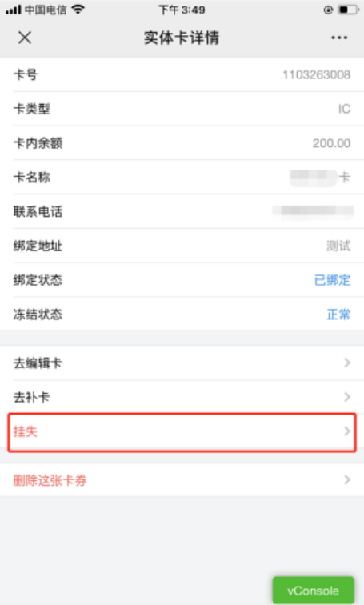364x605 pixels.
Task: Open the vConsole debug button
Action: point(313,591)
